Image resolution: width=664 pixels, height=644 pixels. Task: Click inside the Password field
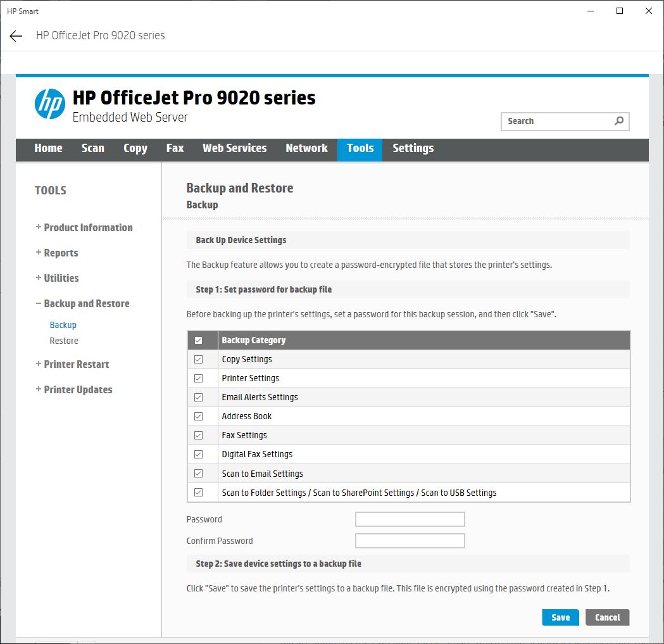coord(410,519)
